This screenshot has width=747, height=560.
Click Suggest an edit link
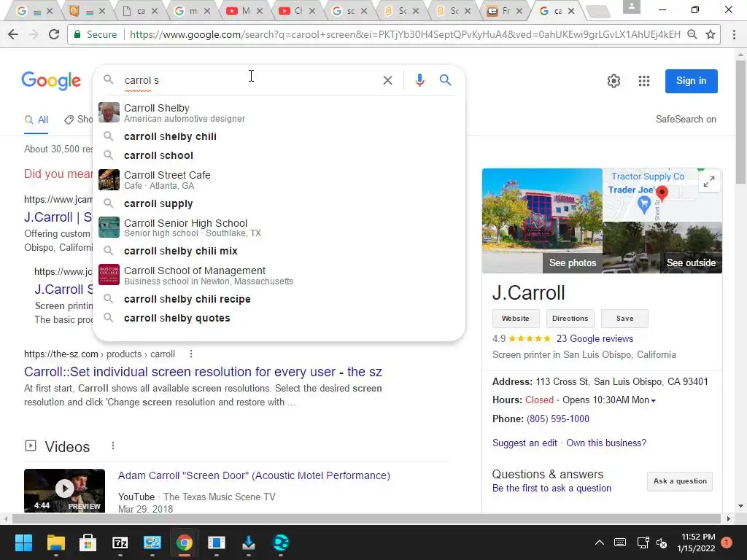tap(525, 443)
